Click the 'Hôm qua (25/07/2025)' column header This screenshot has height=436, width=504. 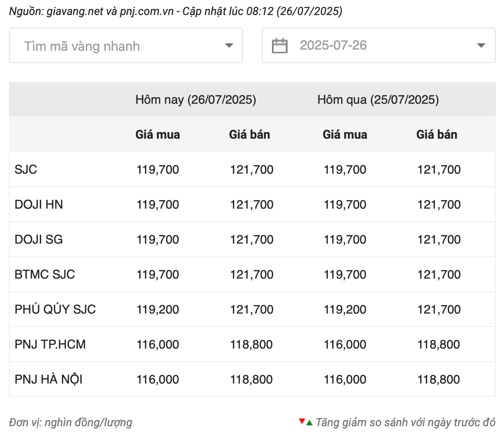(x=378, y=100)
